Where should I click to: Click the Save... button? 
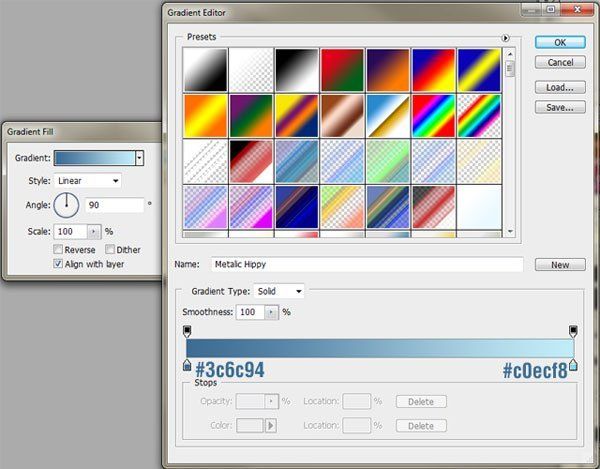point(560,107)
